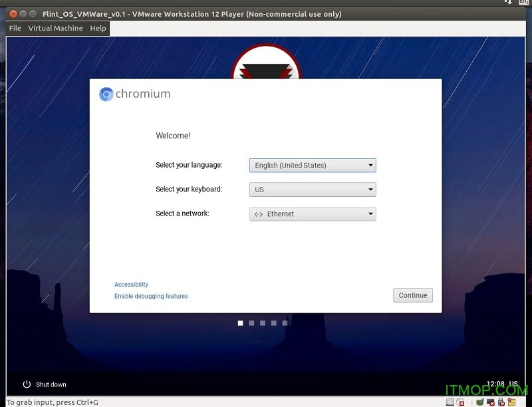Image resolution: width=532 pixels, height=407 pixels.
Task: Click the disconnected USB device icon
Action: (501, 402)
